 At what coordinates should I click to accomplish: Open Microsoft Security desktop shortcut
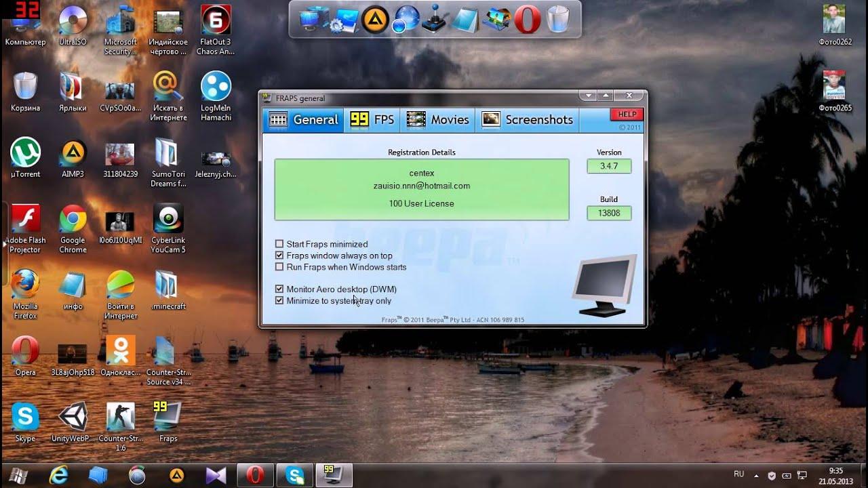pos(120,30)
